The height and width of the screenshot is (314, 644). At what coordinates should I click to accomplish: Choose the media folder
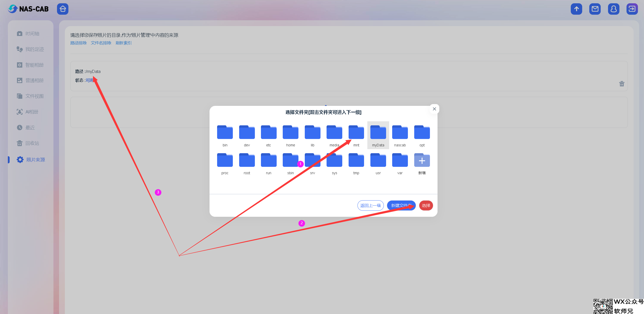(334, 135)
